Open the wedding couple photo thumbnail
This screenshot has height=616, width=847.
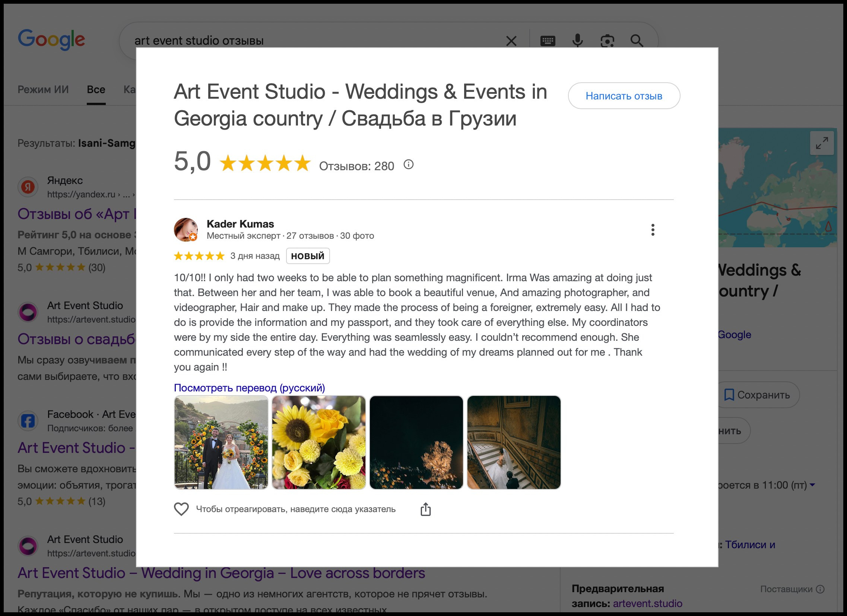[221, 442]
